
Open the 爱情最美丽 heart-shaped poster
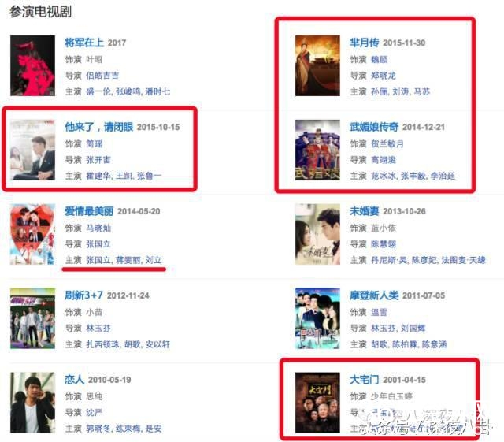(x=32, y=234)
